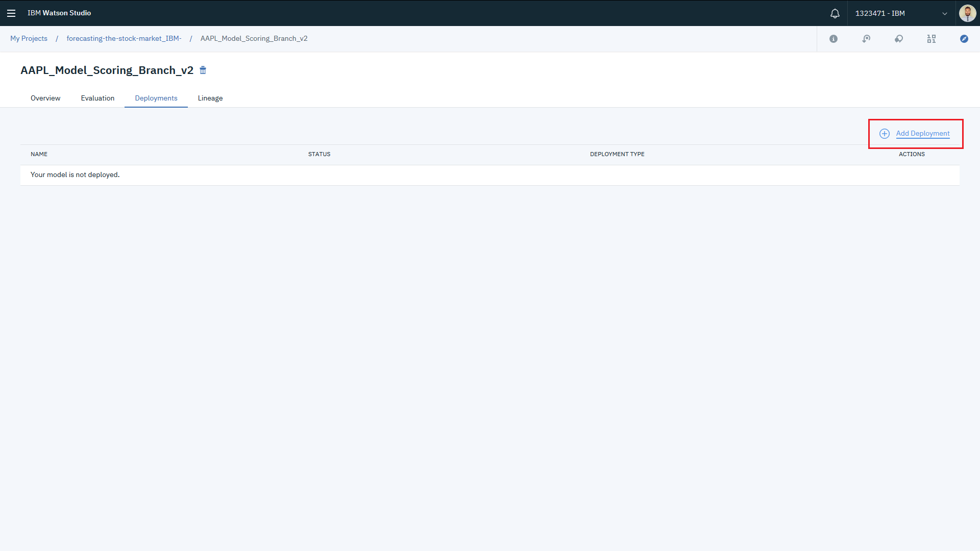Image resolution: width=980 pixels, height=551 pixels.
Task: Go to My Projects breadcrumb
Action: click(x=29, y=39)
